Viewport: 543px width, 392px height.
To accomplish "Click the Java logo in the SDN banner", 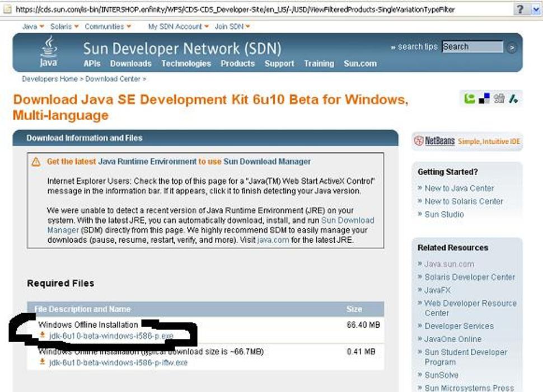I will pyautogui.click(x=49, y=51).
